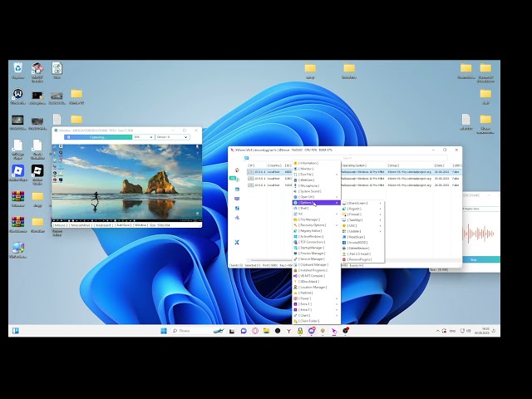Expand the Run File submenu arrow
This screenshot has height=399, width=532.
pos(337,175)
